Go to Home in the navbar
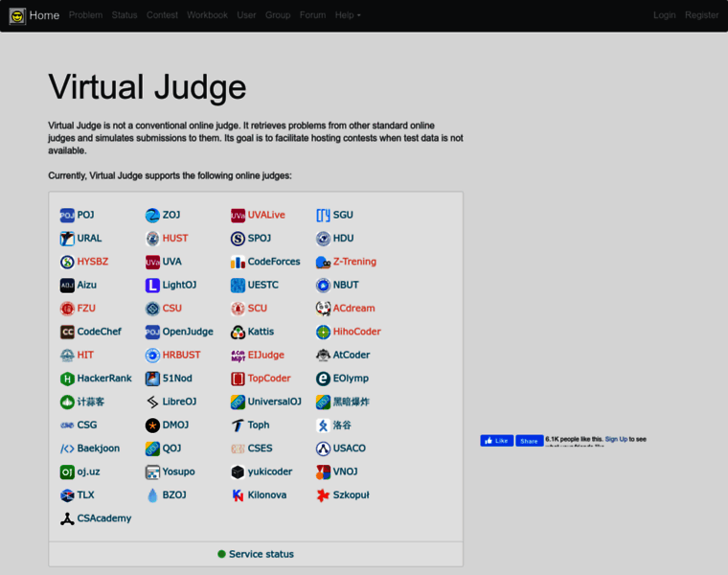728x575 pixels. [x=44, y=15]
